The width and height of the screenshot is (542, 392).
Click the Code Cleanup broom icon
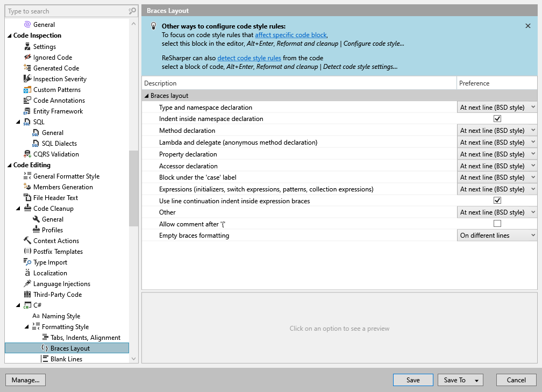pyautogui.click(x=28, y=209)
